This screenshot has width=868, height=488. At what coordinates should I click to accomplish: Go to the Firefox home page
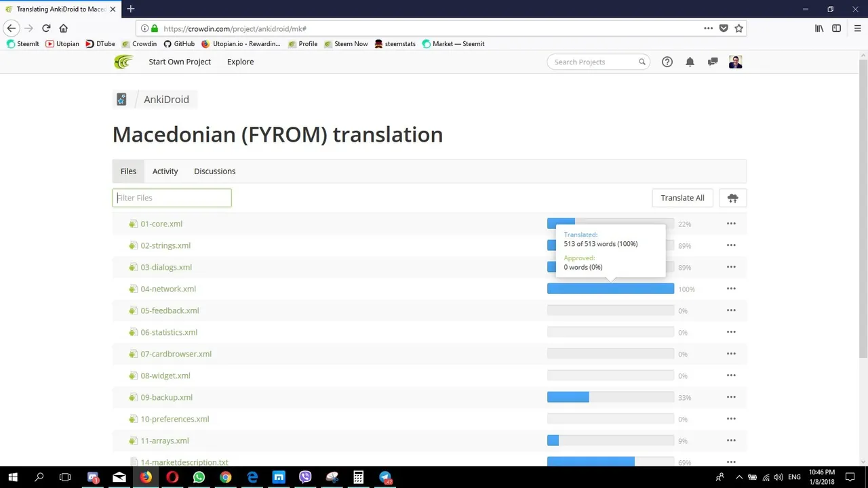coord(64,28)
